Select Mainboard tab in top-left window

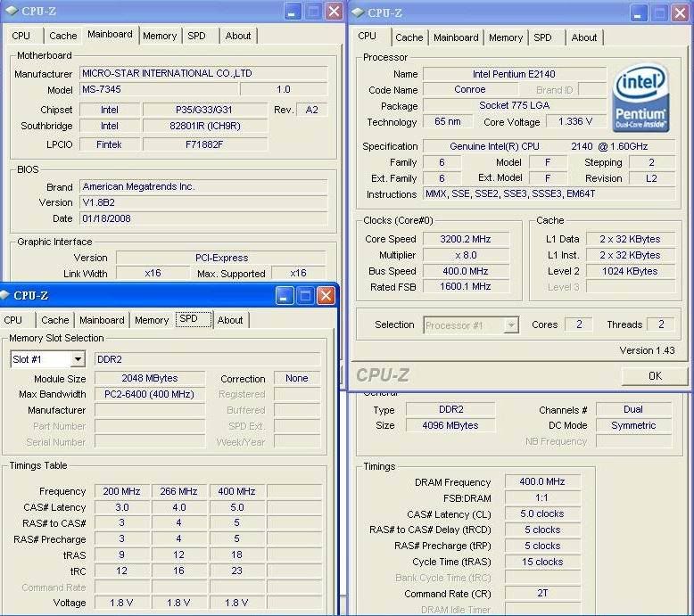pos(110,34)
